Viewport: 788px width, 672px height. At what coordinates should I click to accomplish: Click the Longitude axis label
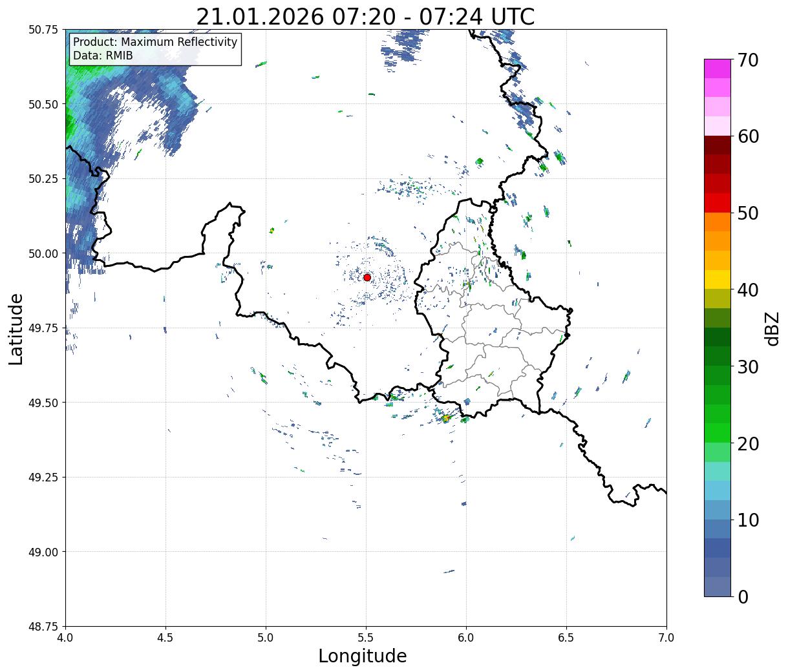(x=363, y=656)
